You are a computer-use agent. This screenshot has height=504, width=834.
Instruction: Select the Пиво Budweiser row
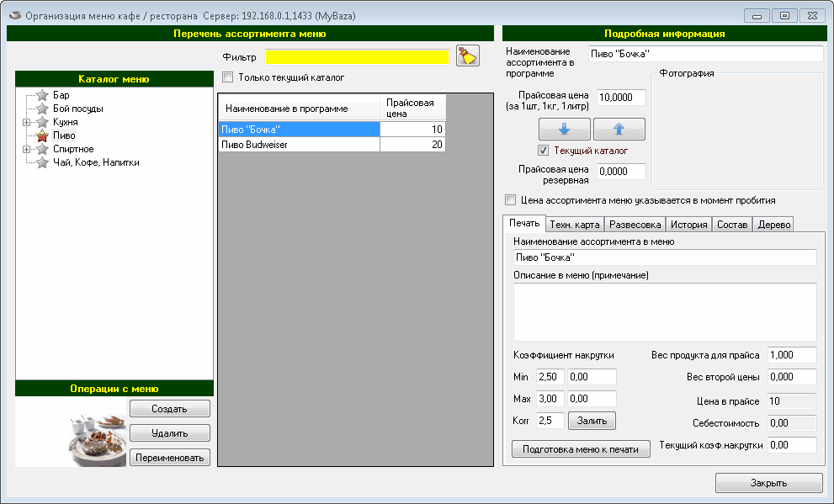(x=299, y=145)
